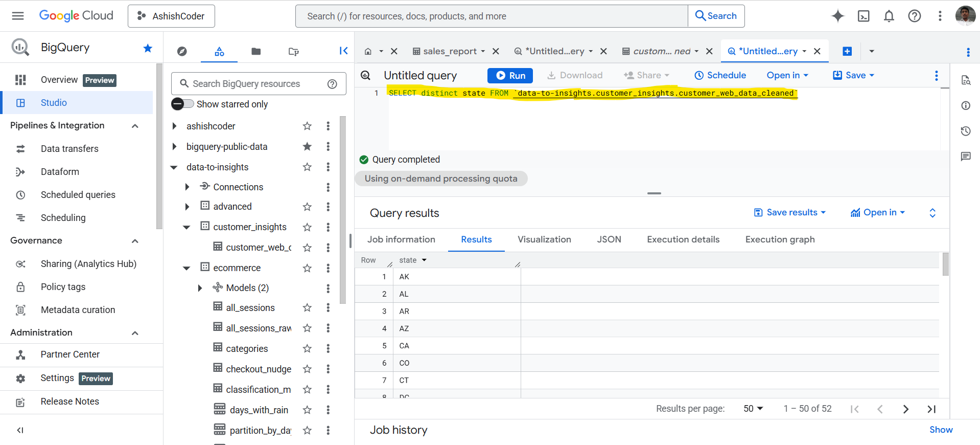Viewport: 980px width, 445px height.
Task: Click the Schedule button
Action: point(720,75)
